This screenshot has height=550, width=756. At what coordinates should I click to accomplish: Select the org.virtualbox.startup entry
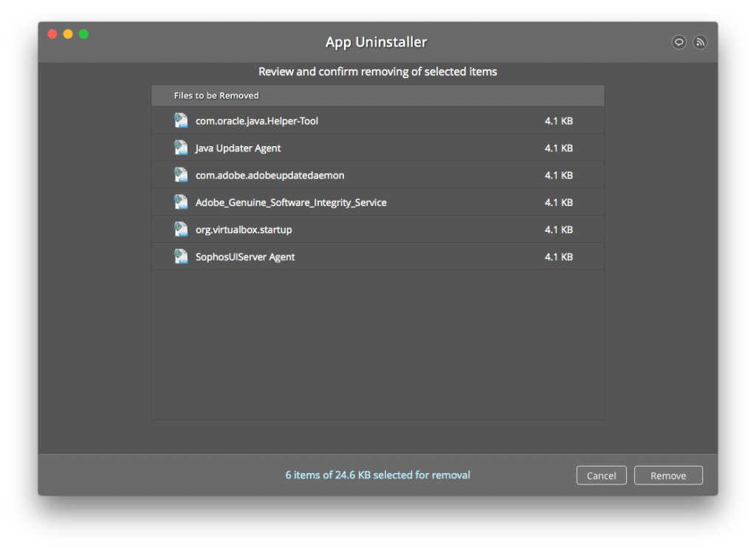tap(377, 230)
